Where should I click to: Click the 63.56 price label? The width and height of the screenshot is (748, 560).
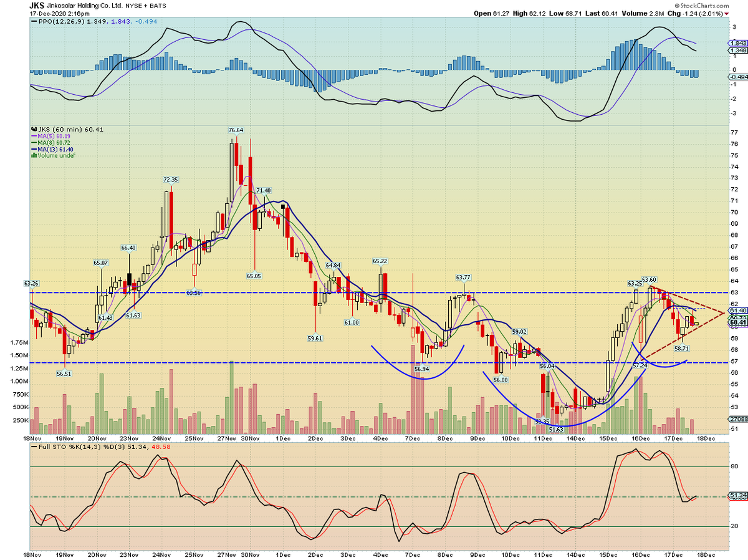tap(194, 292)
